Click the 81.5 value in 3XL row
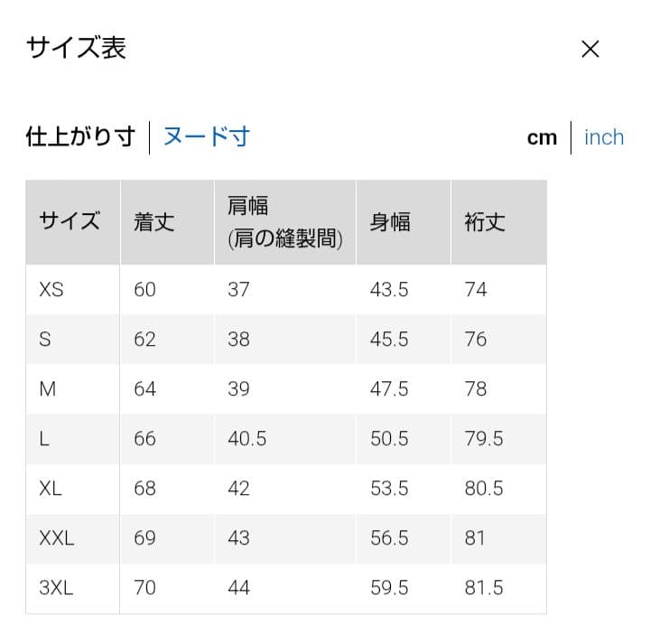650x644 pixels. [484, 588]
